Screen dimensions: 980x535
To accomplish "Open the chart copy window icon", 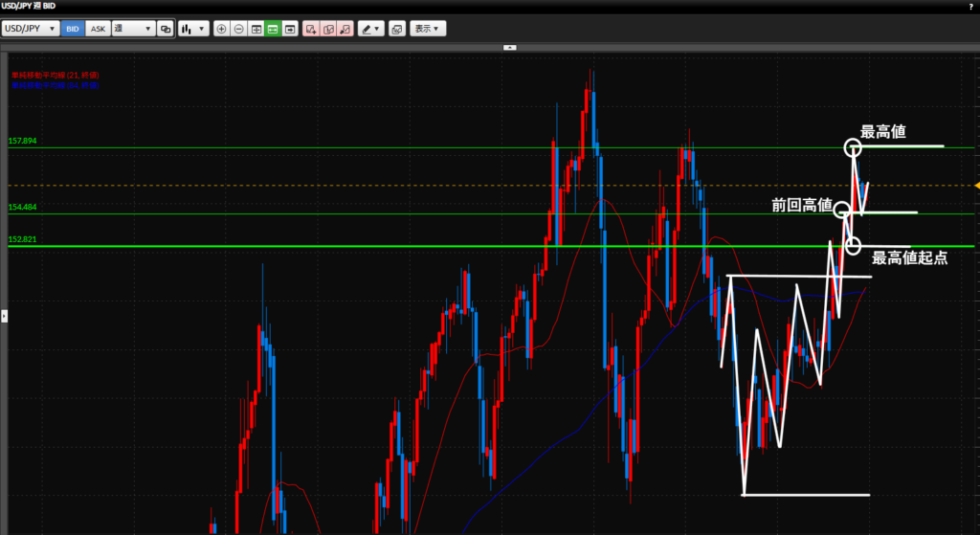I will 397,29.
